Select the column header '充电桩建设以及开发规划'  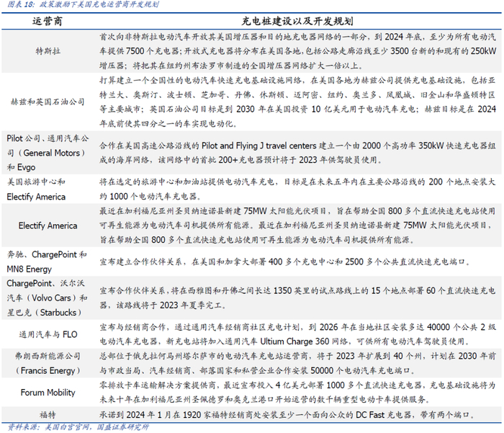click(x=297, y=22)
